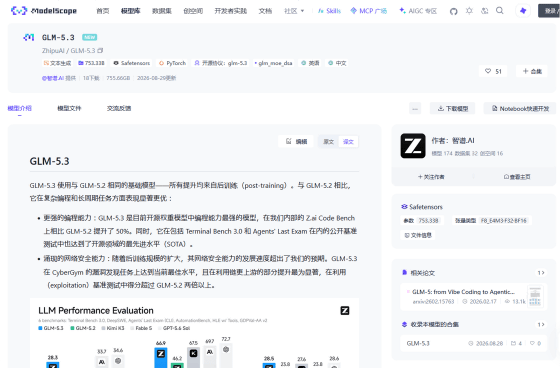Click the glm_moe_dsa tag
This screenshot has width=560, height=368.
point(273,63)
